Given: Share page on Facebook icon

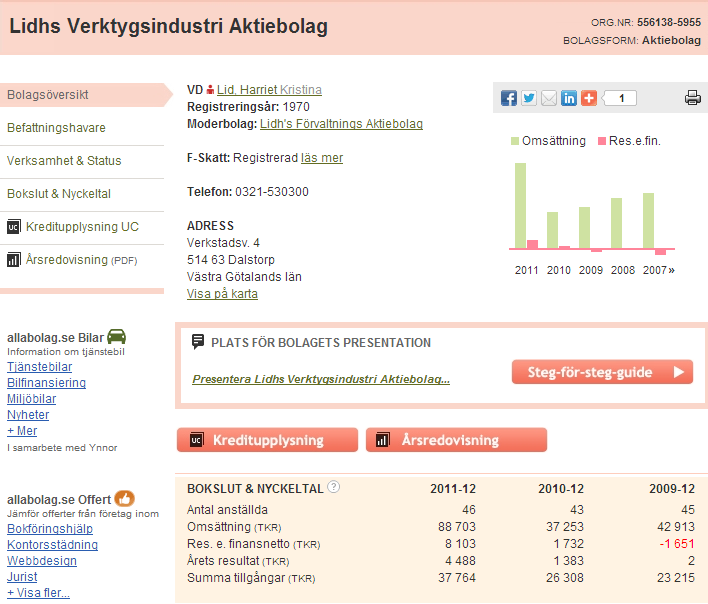Looking at the screenshot, I should tap(509, 98).
